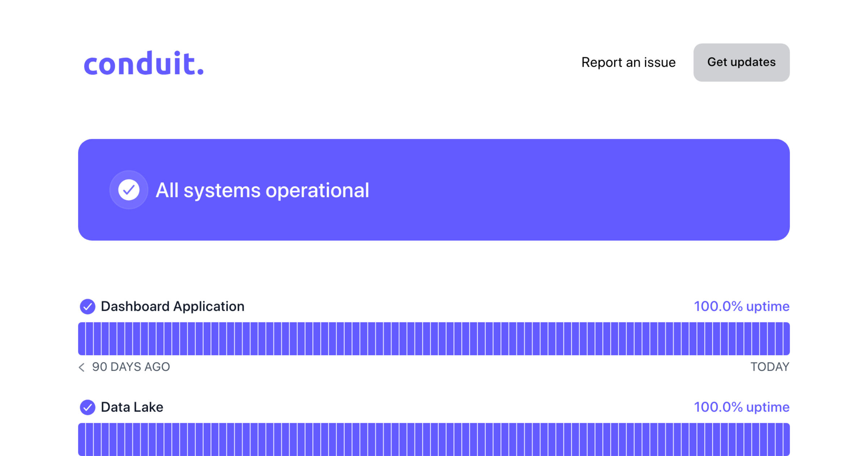868x456 pixels.
Task: Click the last day bar of the Data Lake timeline
Action: coord(786,439)
